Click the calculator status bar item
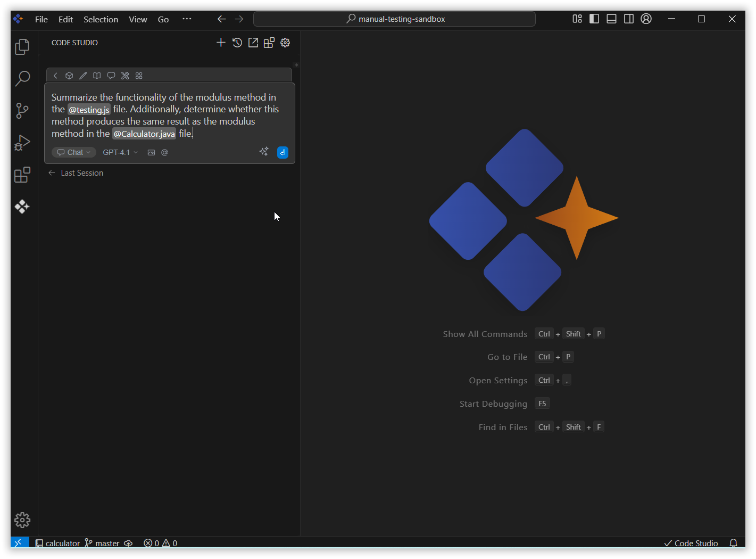Viewport: 756px width, 559px height. coord(57,543)
